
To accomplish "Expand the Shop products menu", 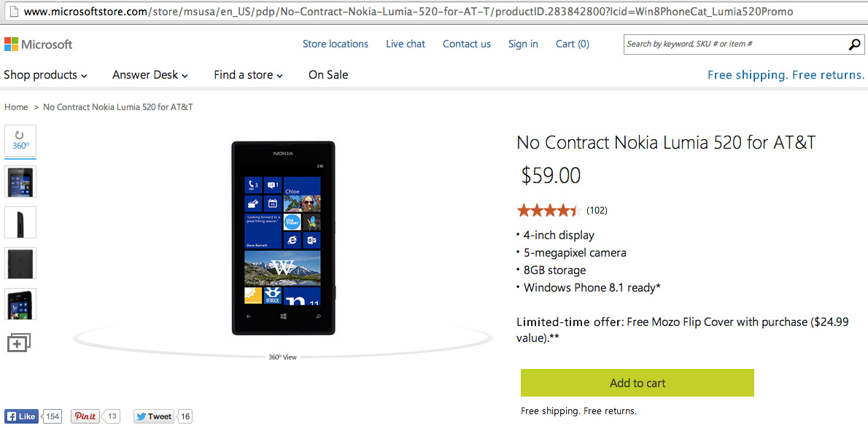I will click(x=45, y=75).
